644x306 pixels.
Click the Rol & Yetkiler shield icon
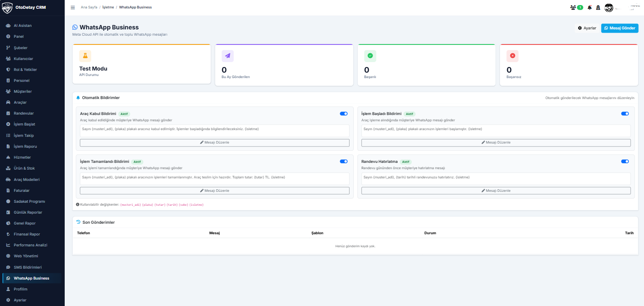(x=8, y=70)
